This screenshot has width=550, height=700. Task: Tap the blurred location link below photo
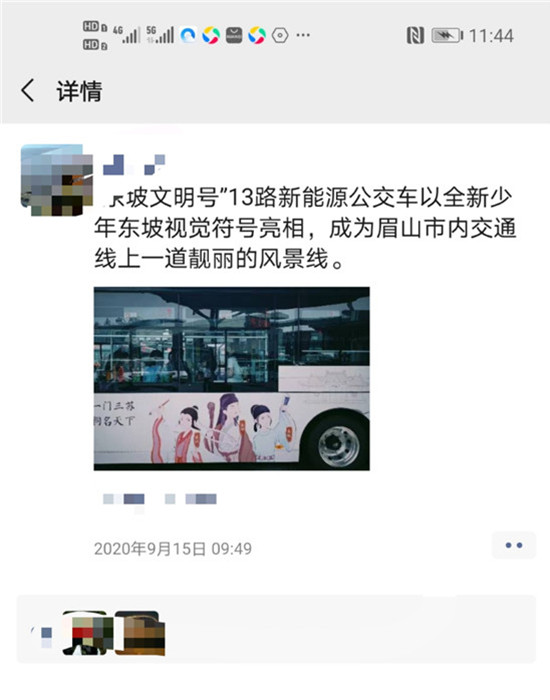160,500
